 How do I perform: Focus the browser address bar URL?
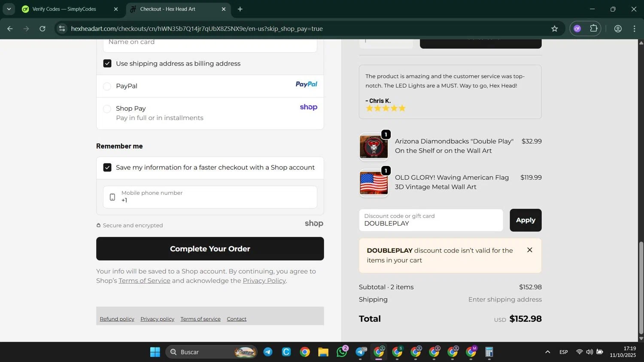coord(197,29)
